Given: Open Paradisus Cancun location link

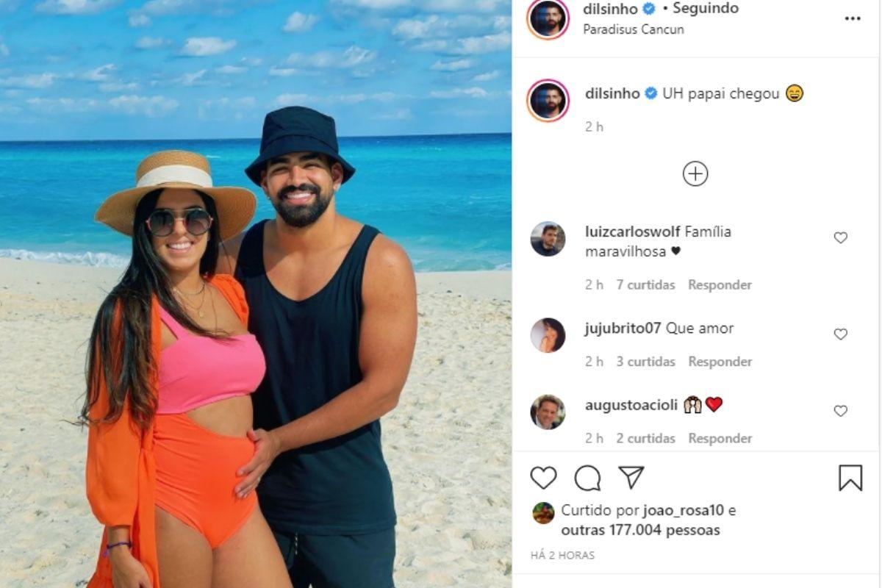Looking at the screenshot, I should click(x=634, y=29).
